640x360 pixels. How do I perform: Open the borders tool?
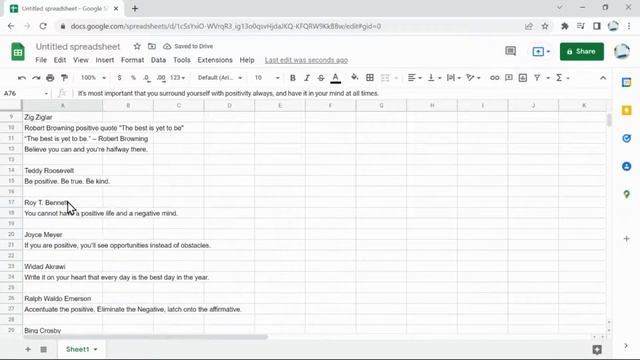click(370, 78)
